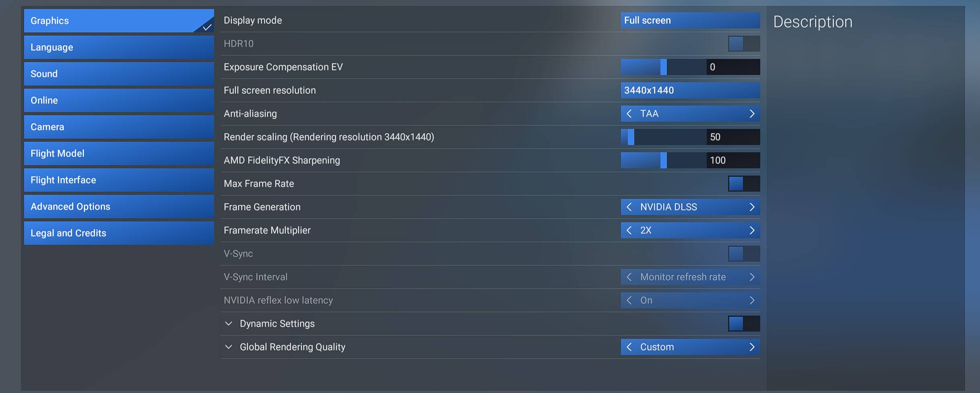980x393 pixels.
Task: Click the TAA anti-aliasing value
Action: (x=649, y=114)
